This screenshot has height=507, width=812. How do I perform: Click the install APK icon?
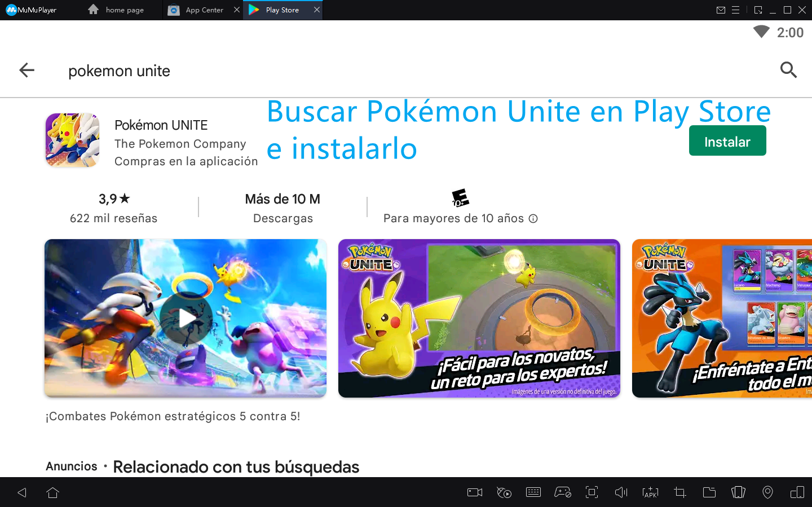pyautogui.click(x=650, y=492)
